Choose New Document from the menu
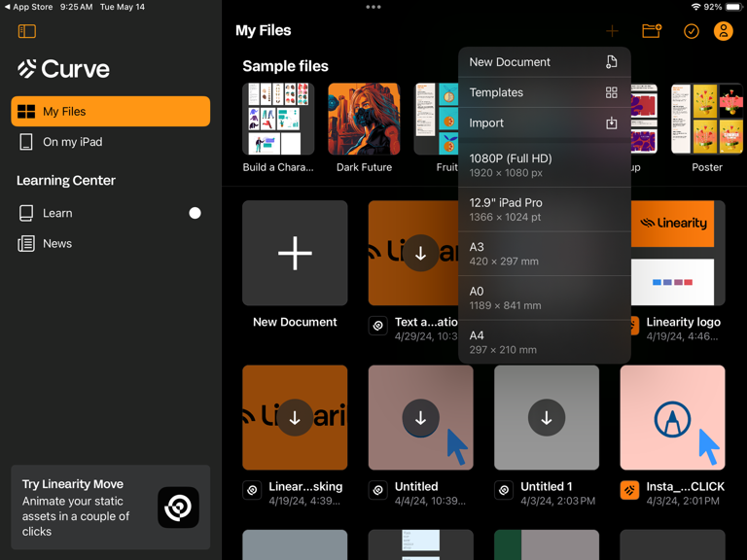This screenshot has height=560, width=747. [545, 62]
